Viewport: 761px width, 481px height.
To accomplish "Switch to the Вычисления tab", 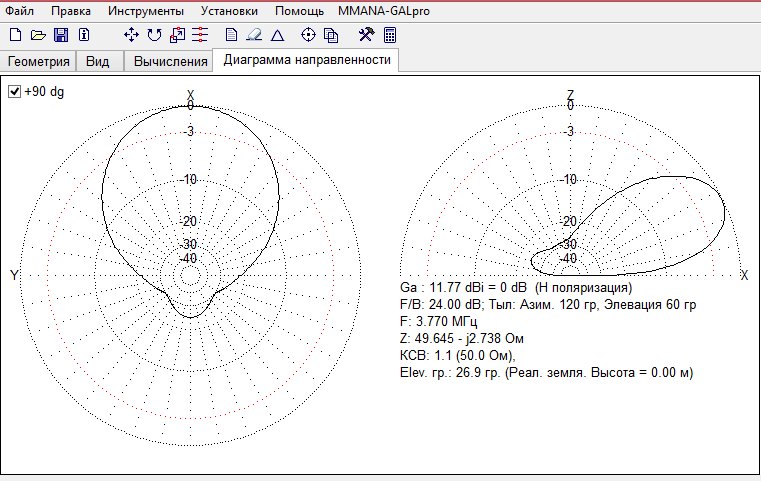I will click(169, 61).
